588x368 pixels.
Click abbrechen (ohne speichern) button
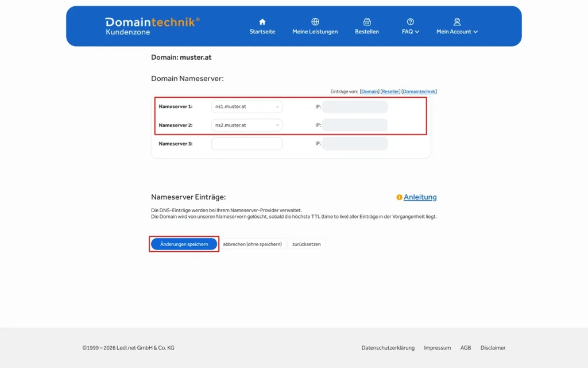253,244
